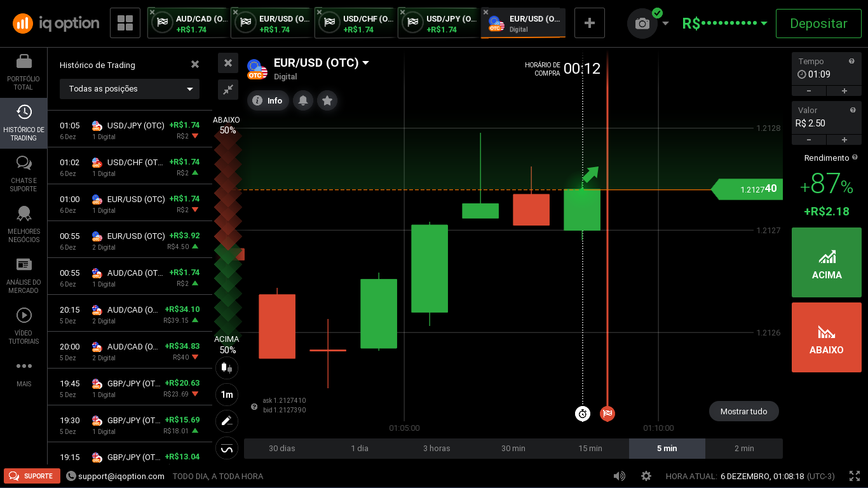Open the Mais menu in sidebar
The width and height of the screenshot is (868, 488).
tap(24, 374)
